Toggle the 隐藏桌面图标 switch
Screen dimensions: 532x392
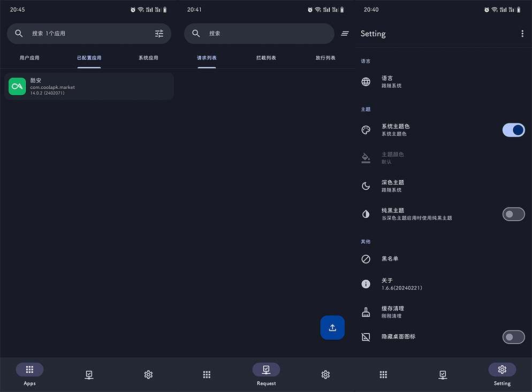513,337
